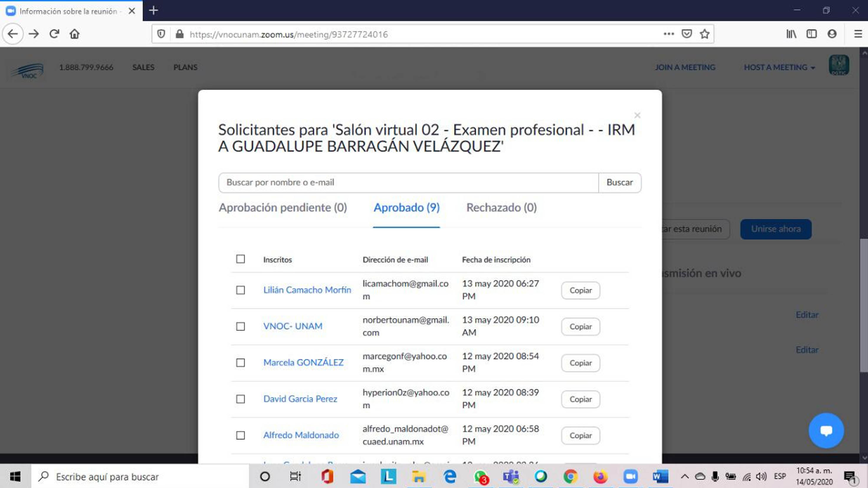
Task: Bookmark this page with the star icon
Action: [x=705, y=34]
